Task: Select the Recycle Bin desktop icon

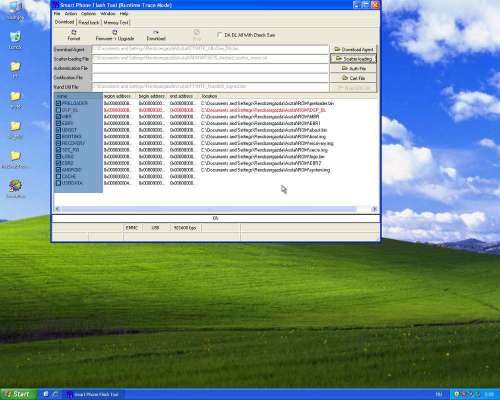Action: point(15,40)
